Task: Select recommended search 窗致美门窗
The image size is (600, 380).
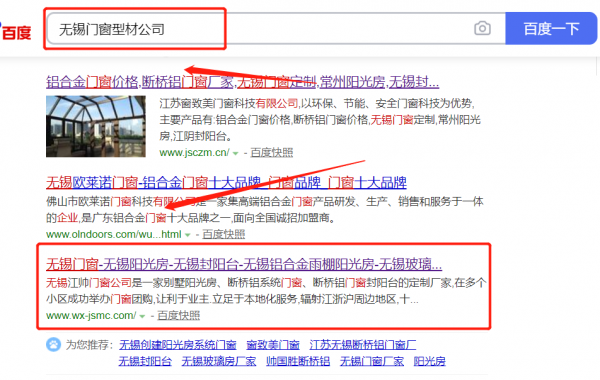Action: coord(273,345)
